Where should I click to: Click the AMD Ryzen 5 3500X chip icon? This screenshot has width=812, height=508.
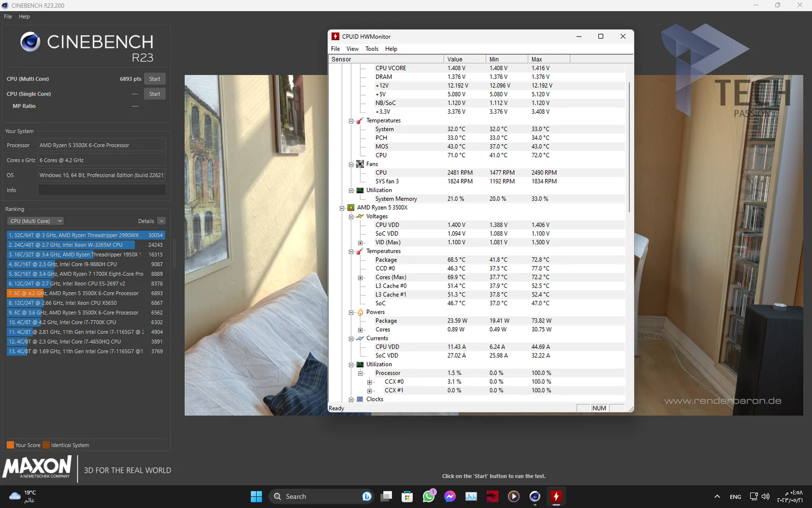click(351, 208)
